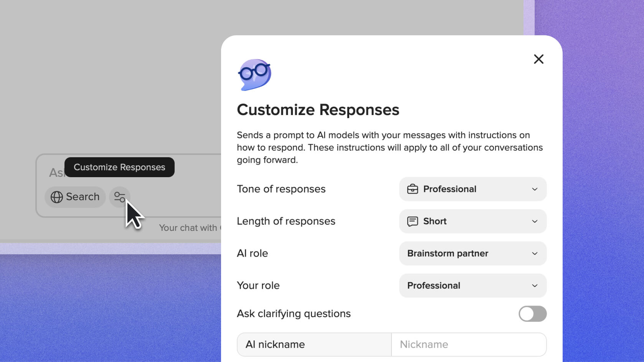The height and width of the screenshot is (362, 644).
Task: Click the chat bubble glasses logo
Action: coord(254,74)
